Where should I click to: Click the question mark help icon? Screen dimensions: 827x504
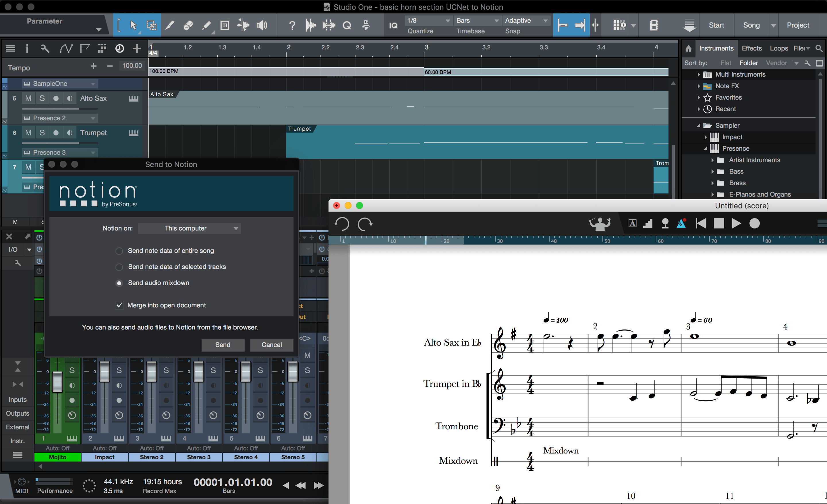[x=292, y=25]
